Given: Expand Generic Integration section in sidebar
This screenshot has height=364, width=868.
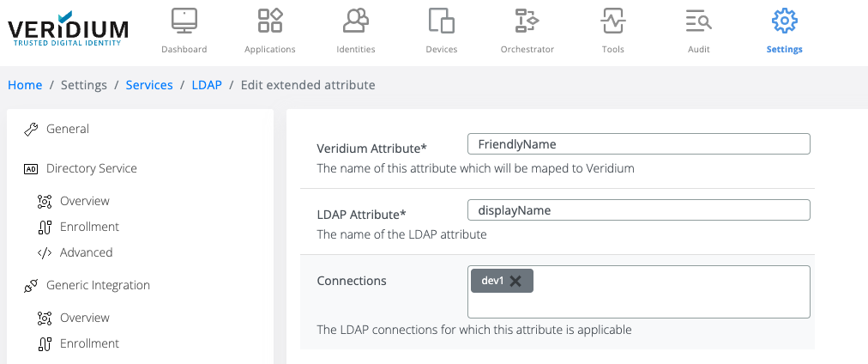Looking at the screenshot, I should [98, 285].
